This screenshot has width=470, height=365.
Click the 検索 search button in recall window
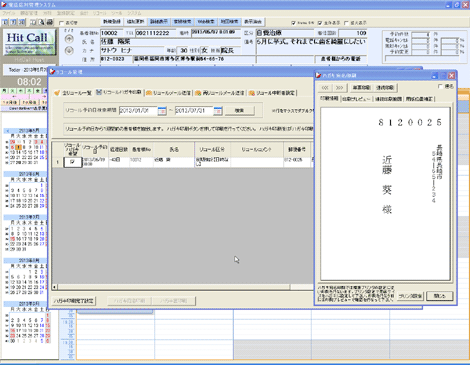[240, 111]
